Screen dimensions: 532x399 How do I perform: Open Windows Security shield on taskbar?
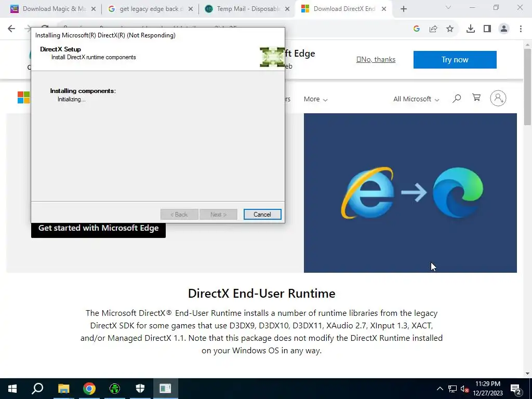click(140, 389)
